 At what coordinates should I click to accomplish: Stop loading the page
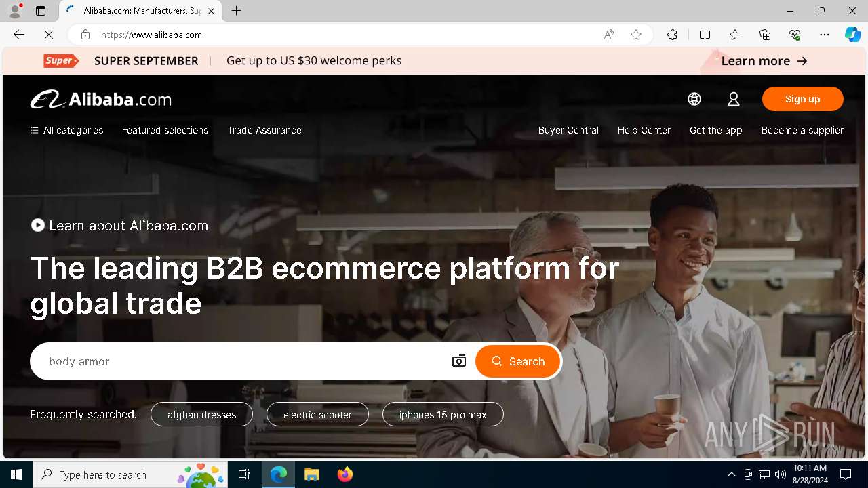(49, 35)
